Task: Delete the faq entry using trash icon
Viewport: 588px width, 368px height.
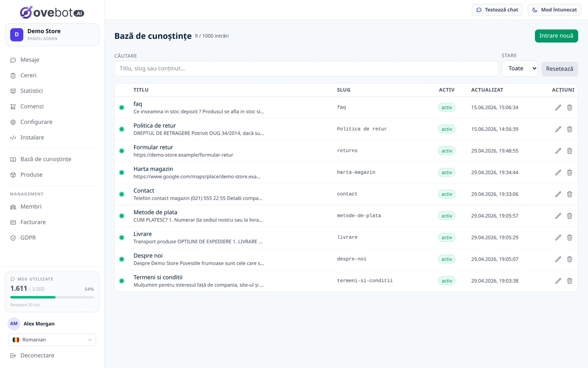Action: pos(570,108)
